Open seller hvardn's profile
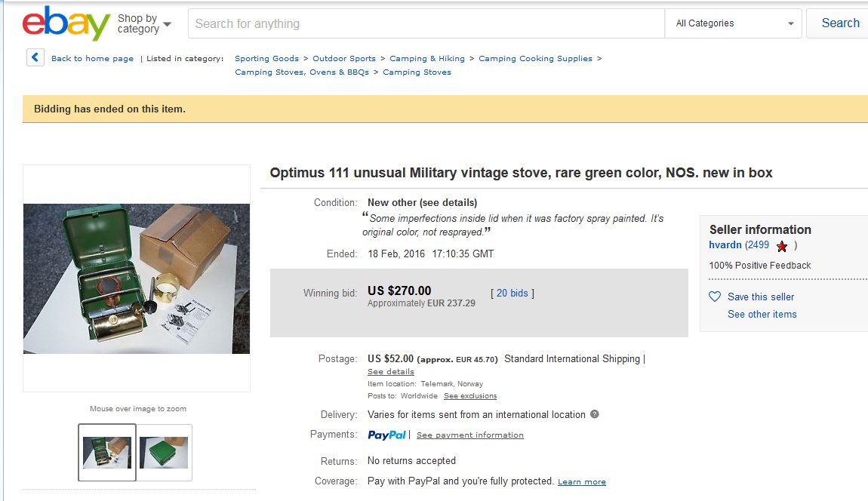This screenshot has width=868, height=501. pos(725,245)
